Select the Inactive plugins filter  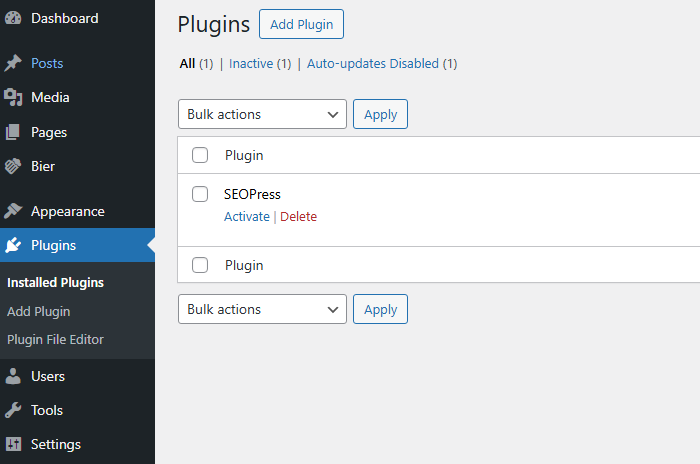pyautogui.click(x=251, y=64)
